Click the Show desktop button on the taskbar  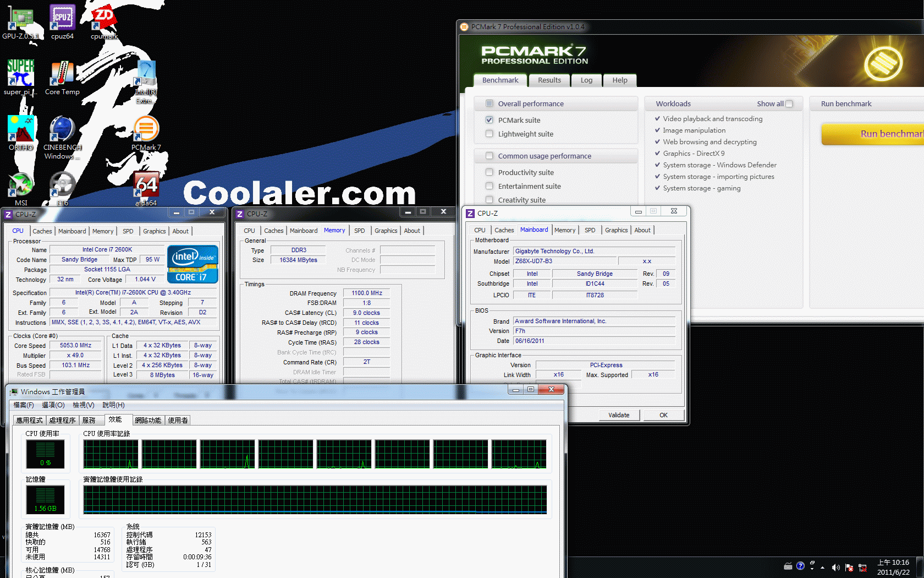coord(920,567)
